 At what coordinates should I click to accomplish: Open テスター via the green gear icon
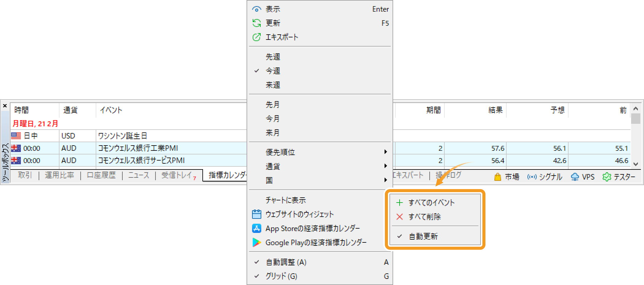click(x=607, y=177)
